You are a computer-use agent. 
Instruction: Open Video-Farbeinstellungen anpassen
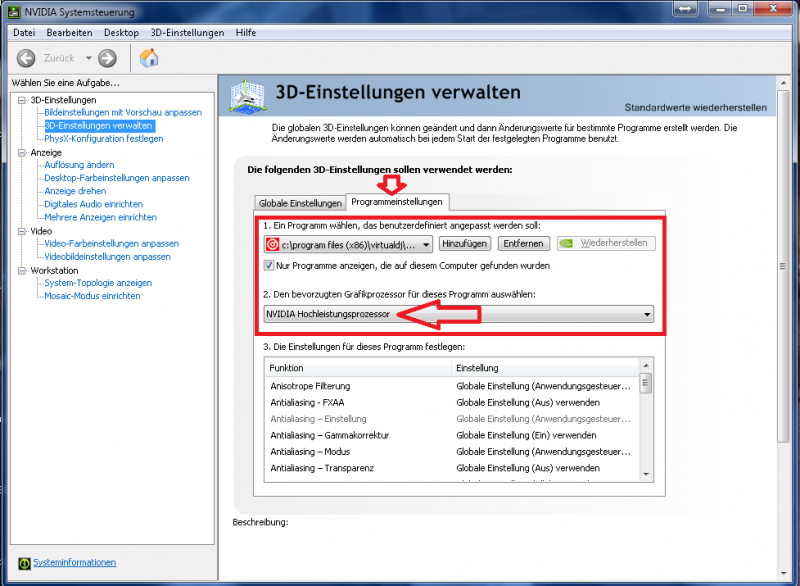pos(112,244)
